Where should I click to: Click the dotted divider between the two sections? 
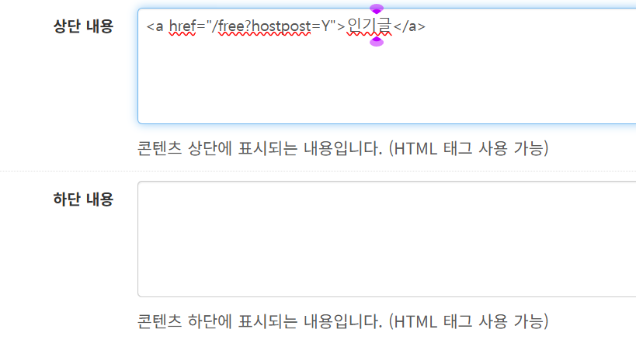pyautogui.click(x=318, y=171)
